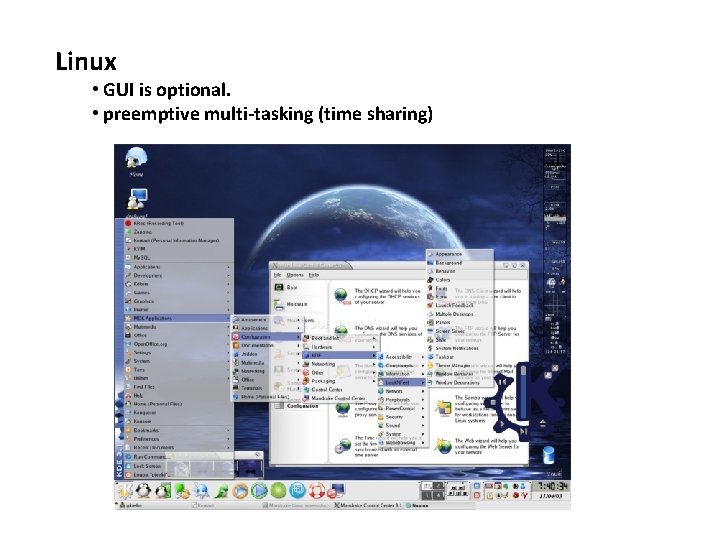Image resolution: width=720 pixels, height=540 pixels.
Task: Select Multiple Desktops in LookNFeel submenu
Action: [460, 314]
